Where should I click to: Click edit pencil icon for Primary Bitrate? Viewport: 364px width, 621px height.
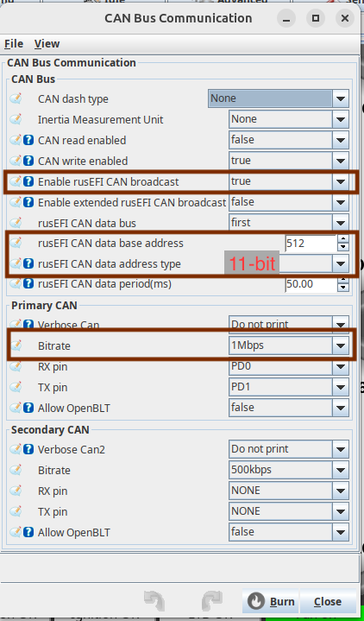tap(16, 345)
